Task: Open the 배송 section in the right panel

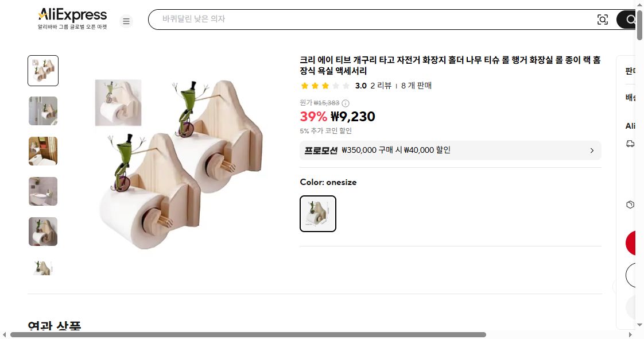Action: [630, 98]
